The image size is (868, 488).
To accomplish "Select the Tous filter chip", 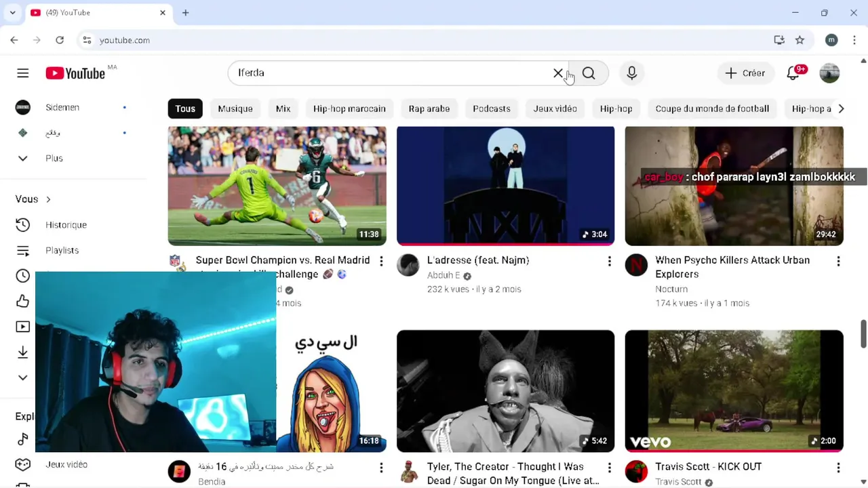I will [x=185, y=108].
